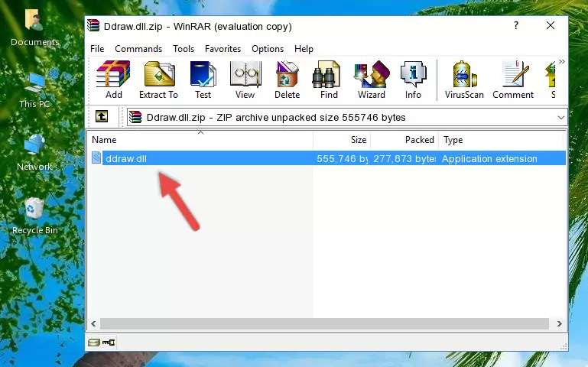Click the Extract To toolbar icon
Image resolution: width=588 pixels, height=367 pixels.
158,80
